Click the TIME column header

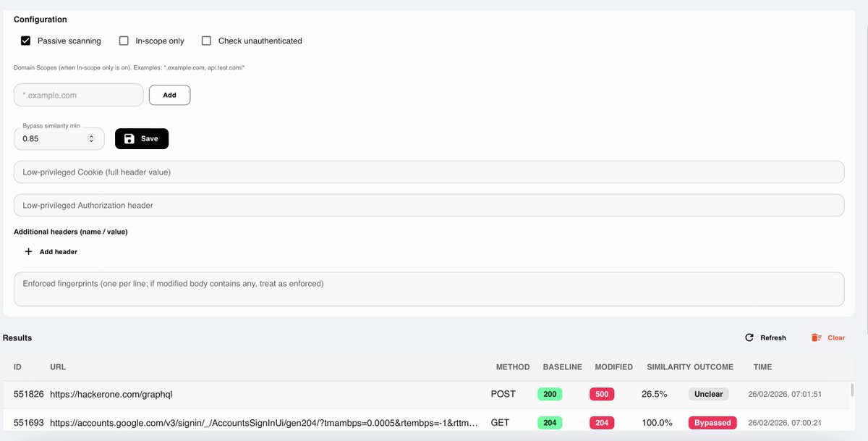762,367
